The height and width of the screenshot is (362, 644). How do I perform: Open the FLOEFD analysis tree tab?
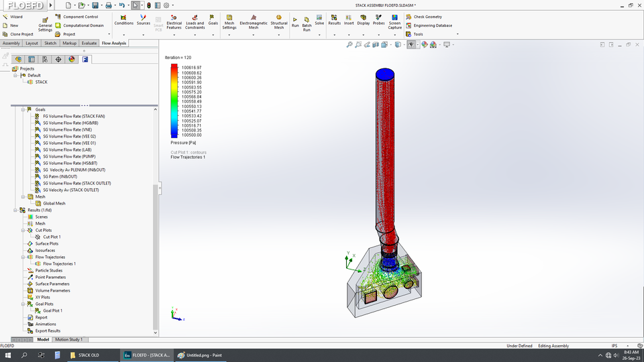(85, 60)
